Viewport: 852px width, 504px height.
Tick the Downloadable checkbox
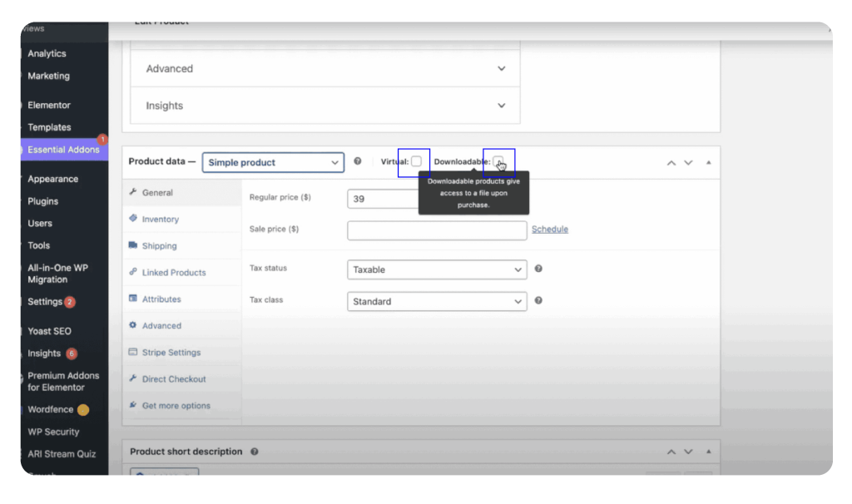(x=498, y=161)
